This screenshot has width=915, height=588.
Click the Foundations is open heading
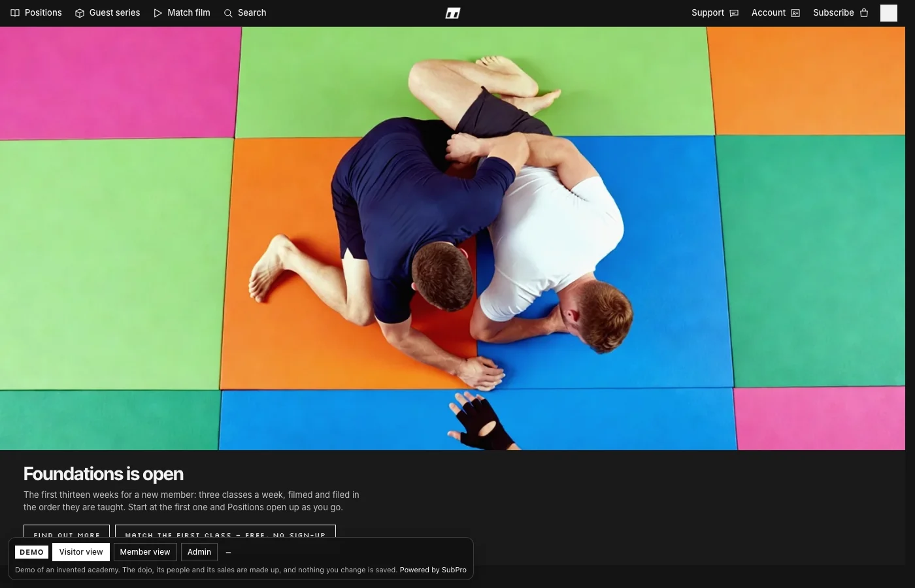pyautogui.click(x=103, y=474)
